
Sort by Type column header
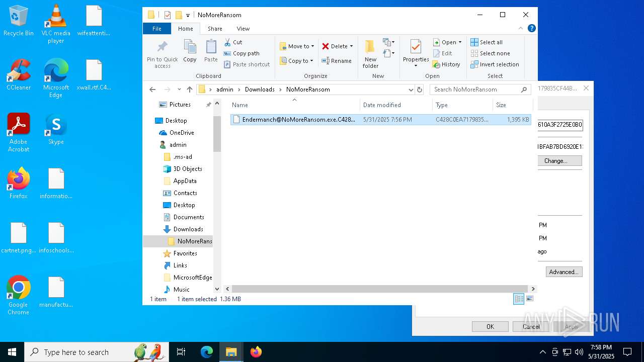[x=462, y=105]
